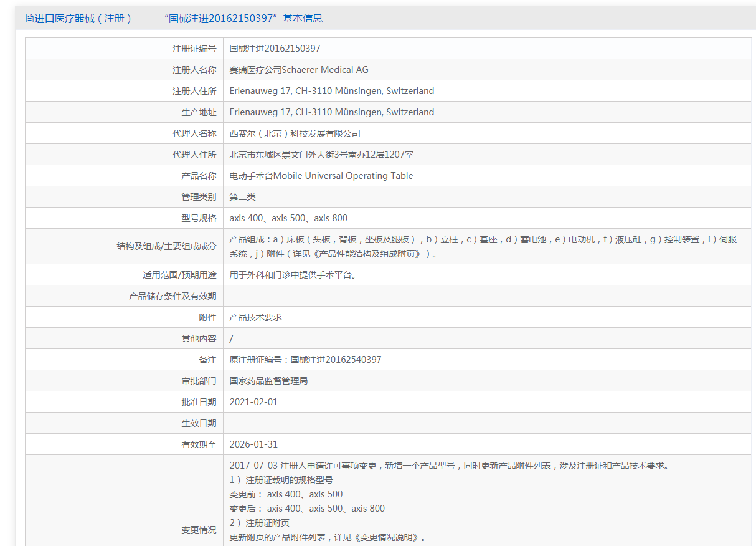Select the 第二类 value

click(243, 197)
